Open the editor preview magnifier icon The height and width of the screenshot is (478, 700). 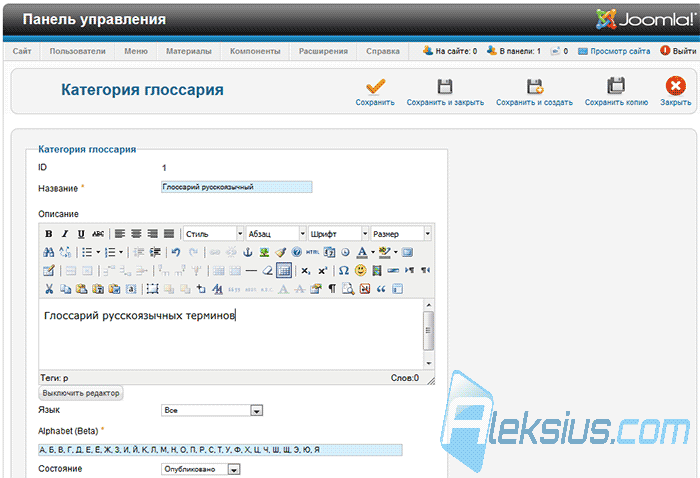pos(348,289)
